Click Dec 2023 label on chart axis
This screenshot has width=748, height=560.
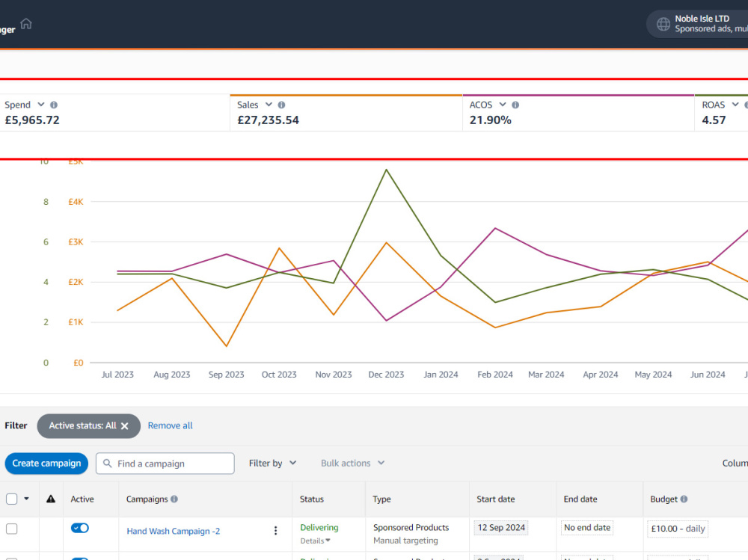pyautogui.click(x=386, y=375)
